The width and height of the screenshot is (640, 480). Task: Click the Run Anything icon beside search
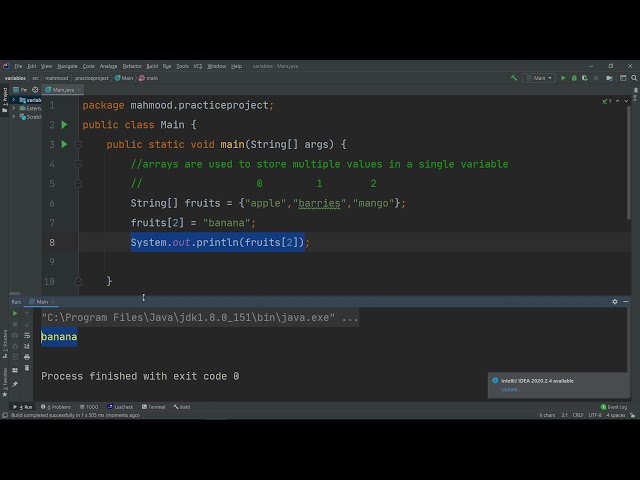coord(623,78)
